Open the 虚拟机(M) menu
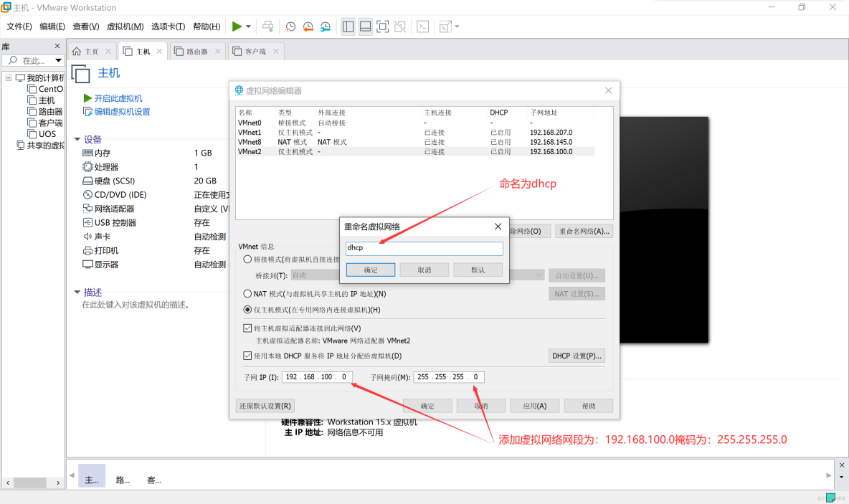849x504 pixels. pyautogui.click(x=125, y=27)
